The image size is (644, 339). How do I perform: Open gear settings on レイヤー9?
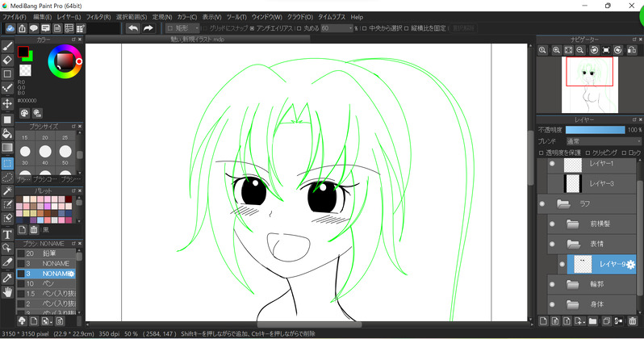pos(630,264)
